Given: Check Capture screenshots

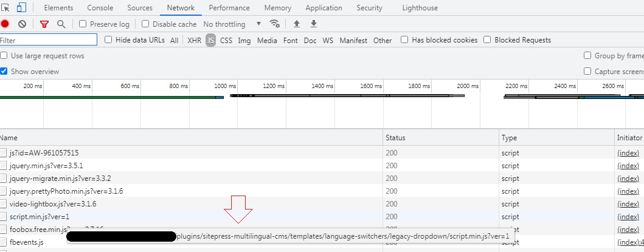Looking at the screenshot, I should pyautogui.click(x=587, y=71).
